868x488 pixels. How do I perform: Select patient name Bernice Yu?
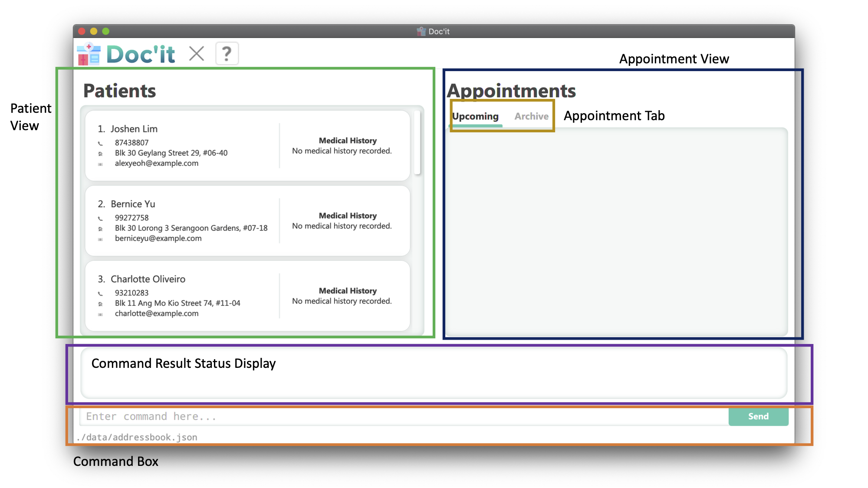(x=133, y=204)
